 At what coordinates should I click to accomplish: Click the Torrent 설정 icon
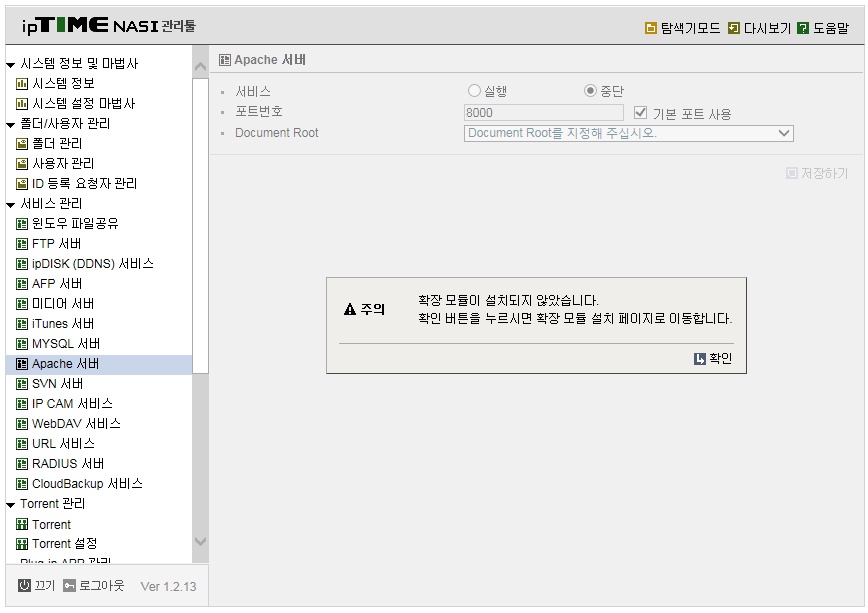click(x=22, y=544)
